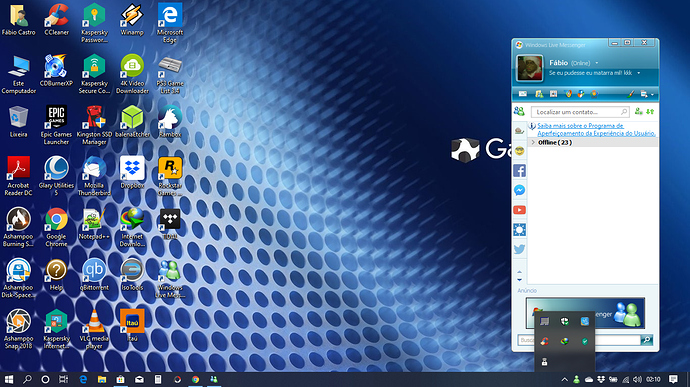
Task: Click the Messenger bubble icon in sidebar
Action: coord(519,190)
